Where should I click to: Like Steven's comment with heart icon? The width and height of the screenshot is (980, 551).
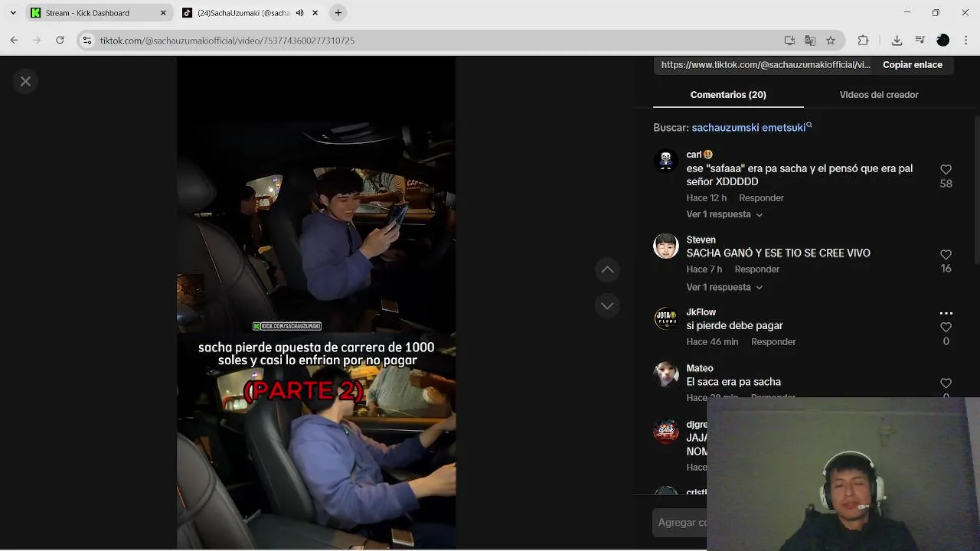coord(946,255)
